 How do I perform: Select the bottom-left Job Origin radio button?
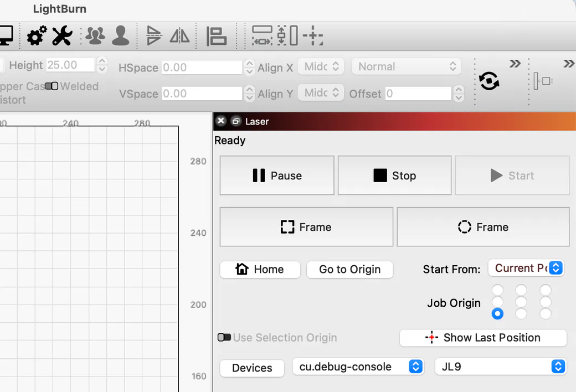tap(497, 314)
